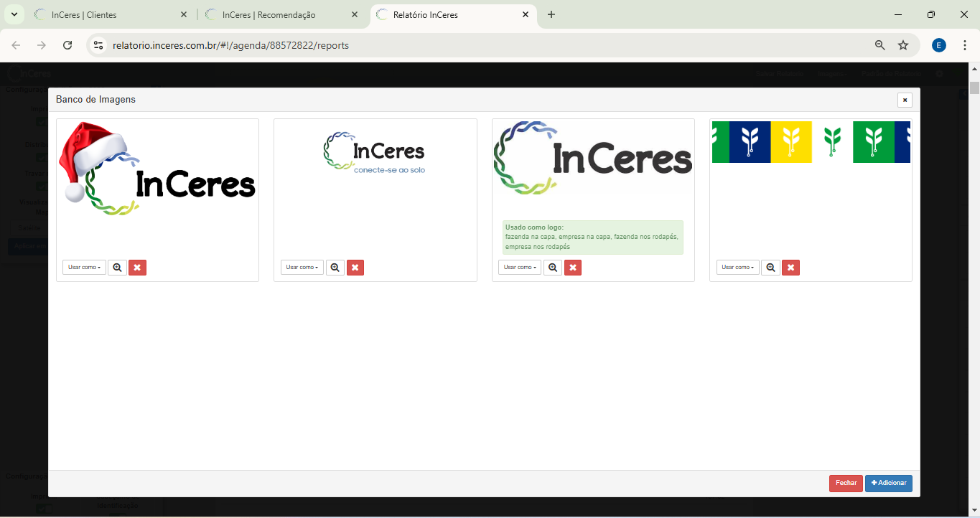Select the 'conecte-se ao solo' logo thumbnail

click(375, 152)
